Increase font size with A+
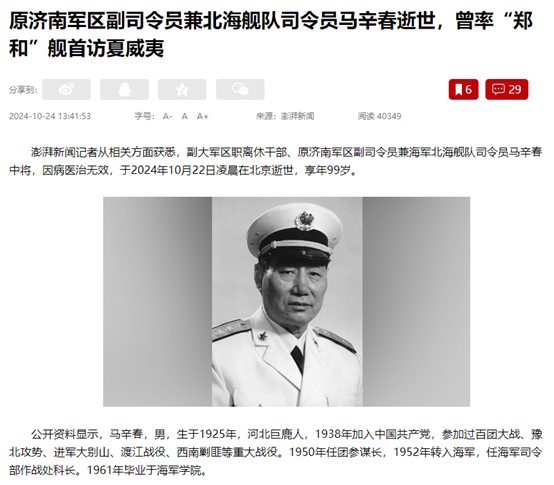554x485 pixels. (202, 116)
